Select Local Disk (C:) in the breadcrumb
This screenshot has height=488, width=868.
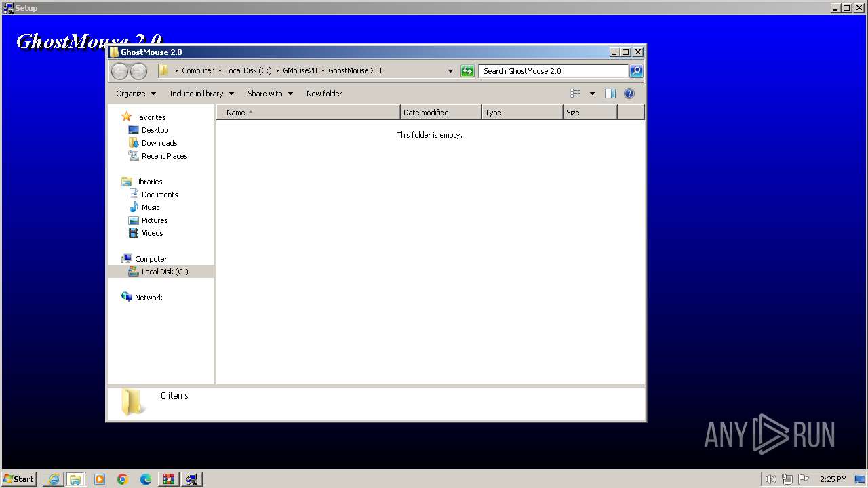point(248,70)
